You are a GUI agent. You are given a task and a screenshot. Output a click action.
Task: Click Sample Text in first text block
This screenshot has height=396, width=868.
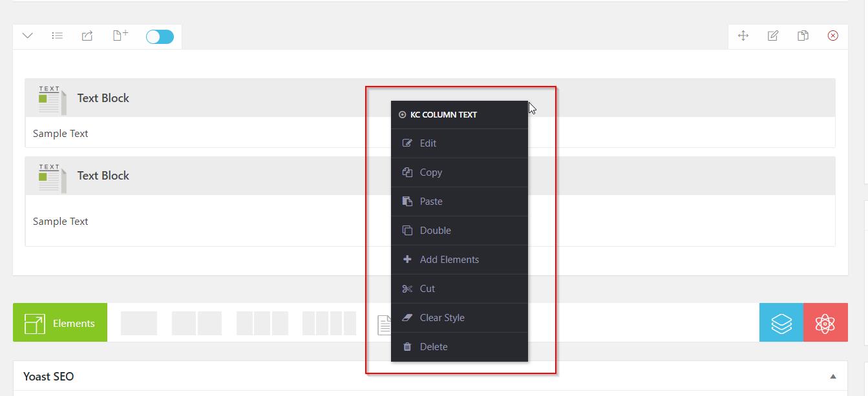(x=61, y=134)
